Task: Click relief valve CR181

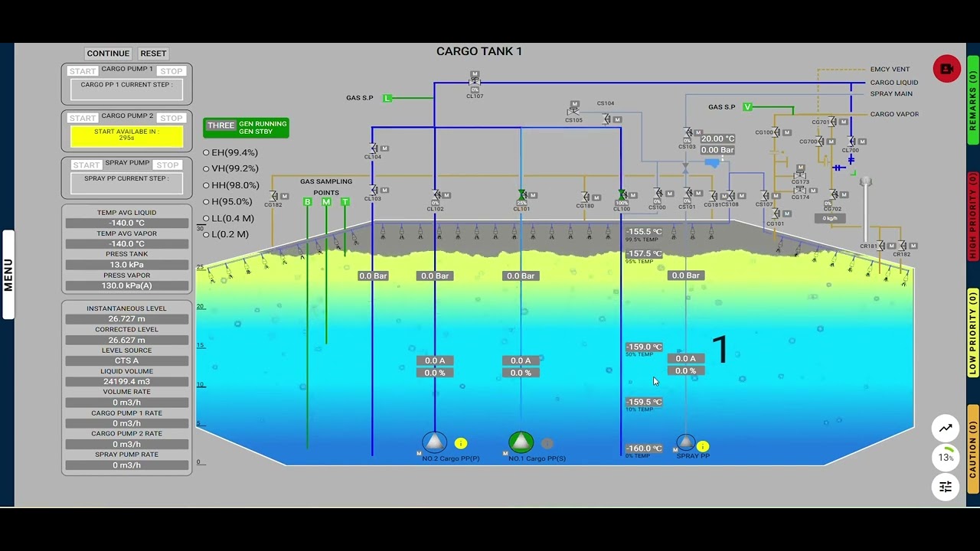Action: [880, 246]
